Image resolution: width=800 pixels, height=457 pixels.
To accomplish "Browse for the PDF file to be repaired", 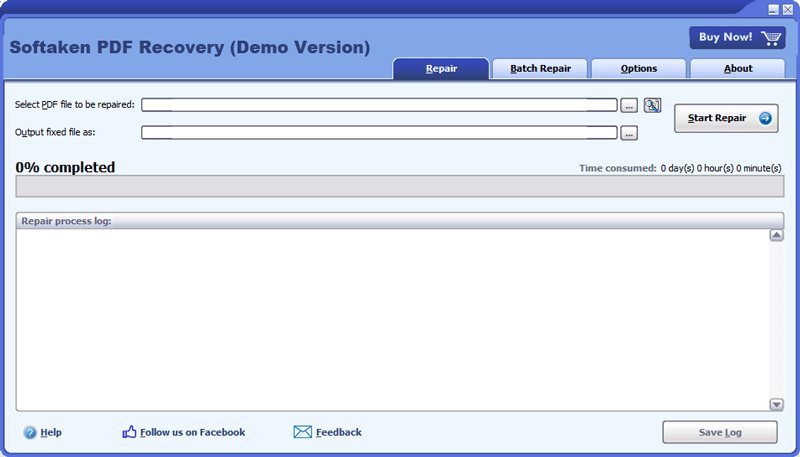I will pos(629,106).
